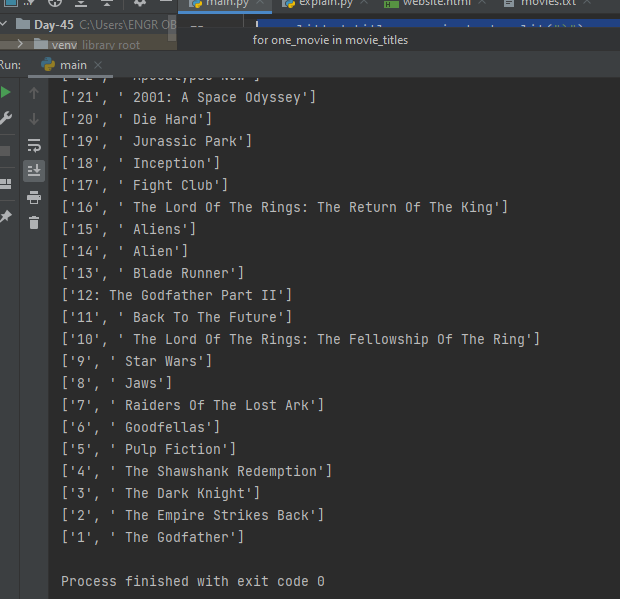Image resolution: width=620 pixels, height=599 pixels.
Task: Open run configuration wrench settings
Action: [x=6, y=118]
